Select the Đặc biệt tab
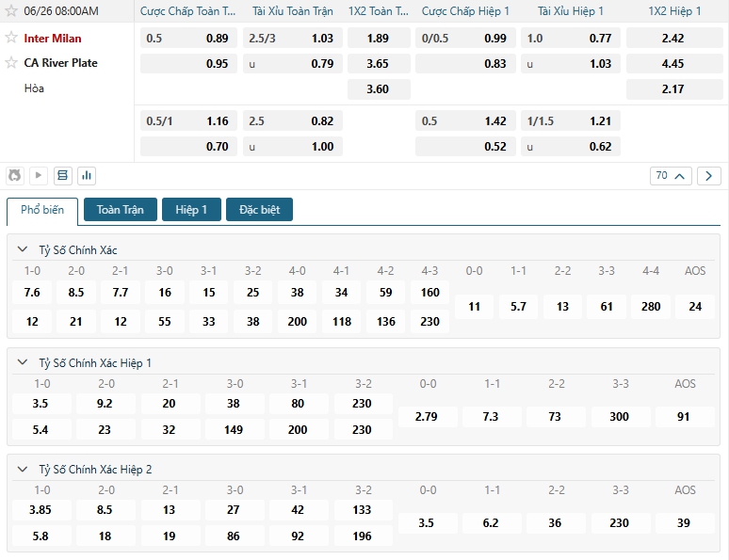This screenshot has height=560, width=729. [259, 210]
